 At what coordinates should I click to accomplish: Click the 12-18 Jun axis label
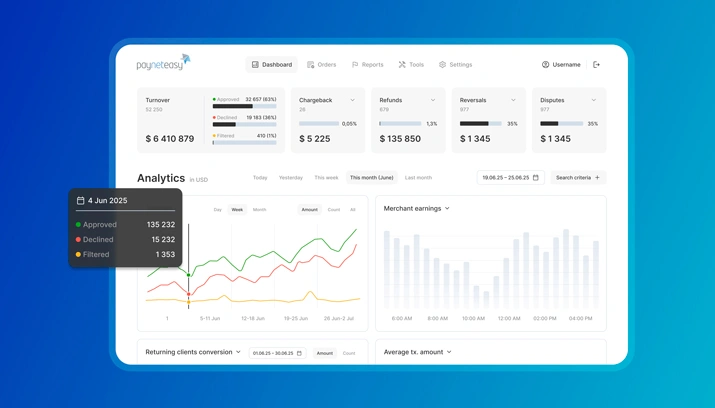253,318
